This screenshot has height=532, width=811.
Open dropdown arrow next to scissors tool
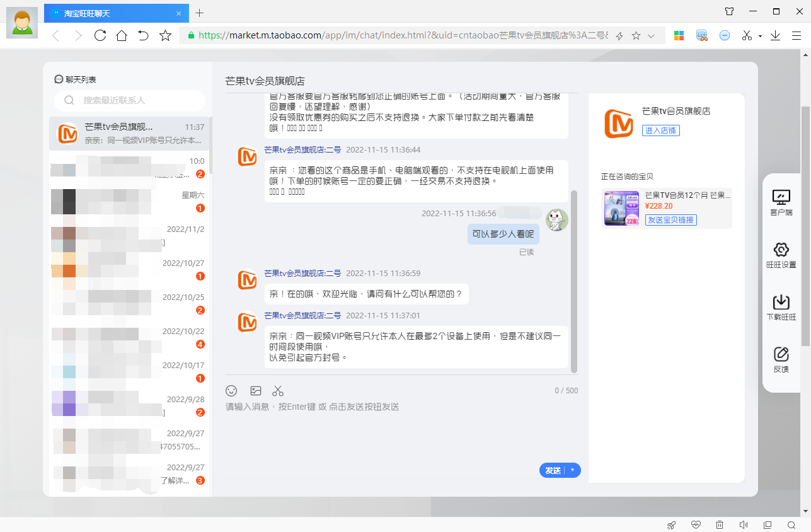point(761,37)
